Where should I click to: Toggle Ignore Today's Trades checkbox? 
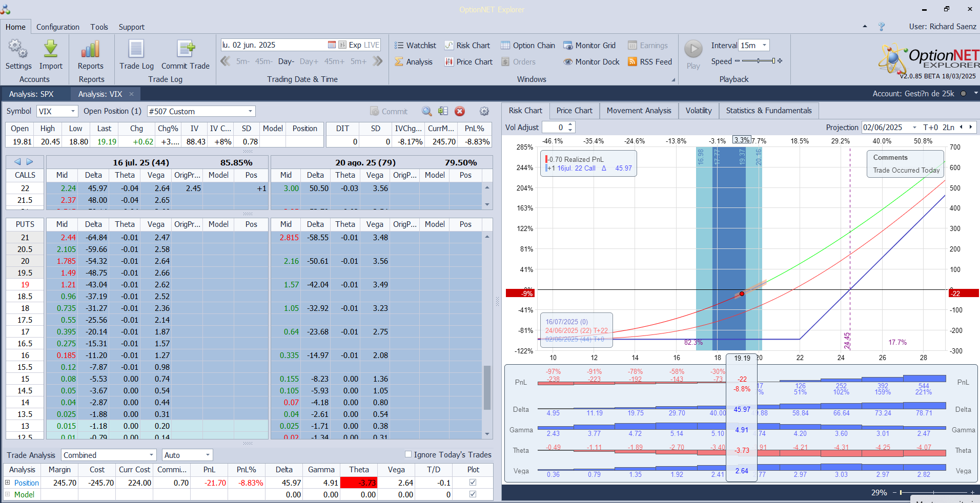[x=409, y=454]
